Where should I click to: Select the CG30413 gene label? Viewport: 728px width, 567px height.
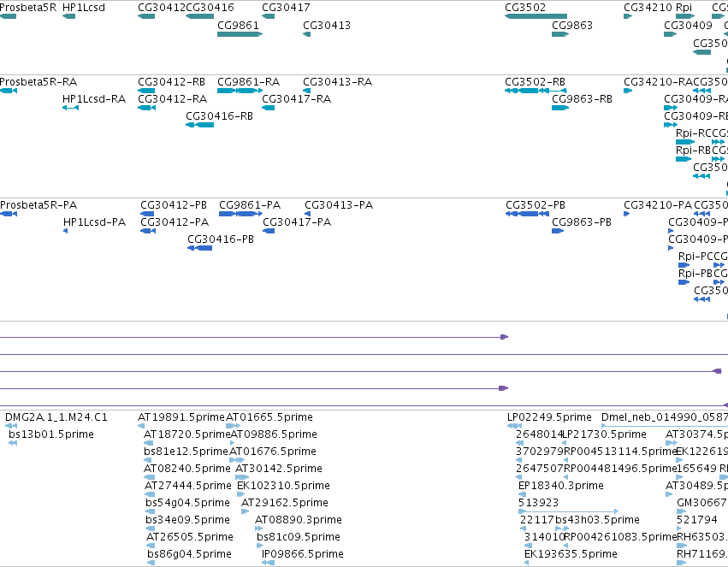(327, 25)
